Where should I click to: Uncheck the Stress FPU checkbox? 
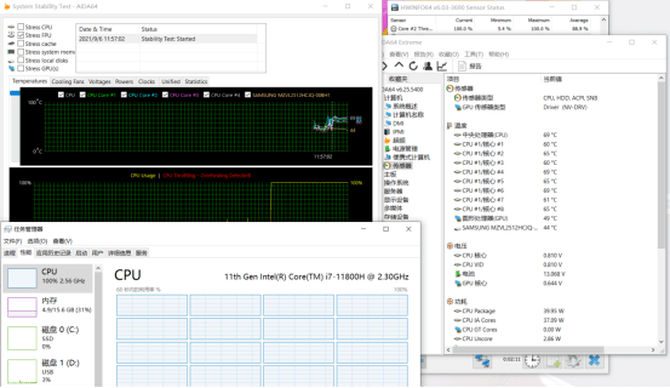(21, 35)
